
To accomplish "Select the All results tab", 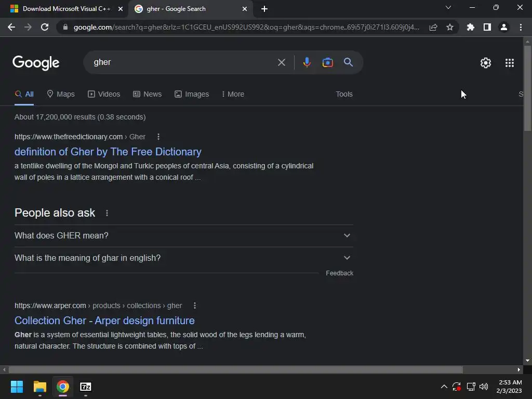I will pyautogui.click(x=24, y=95).
